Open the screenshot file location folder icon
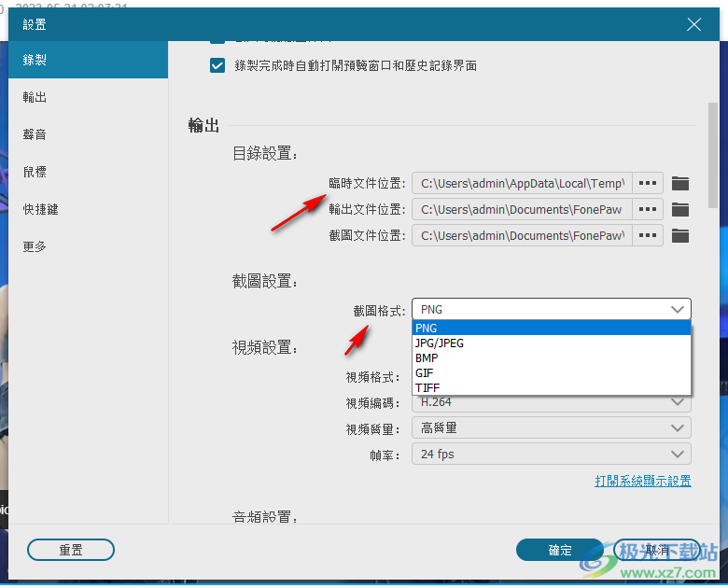Screen dimensions: 728x588 [x=680, y=235]
